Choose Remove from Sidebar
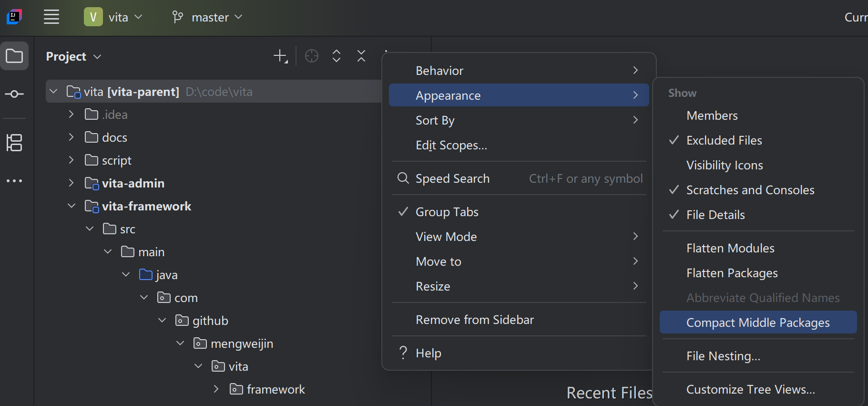Viewport: 868px width, 406px height. click(x=474, y=320)
